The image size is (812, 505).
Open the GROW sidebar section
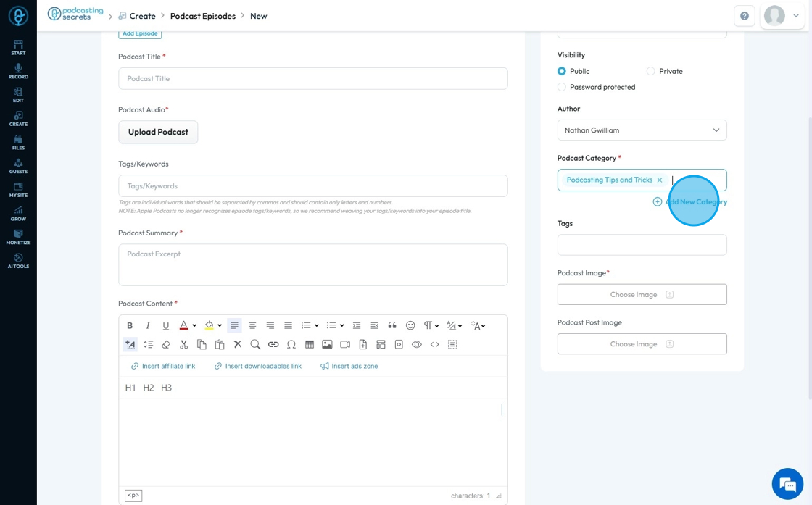tap(18, 213)
